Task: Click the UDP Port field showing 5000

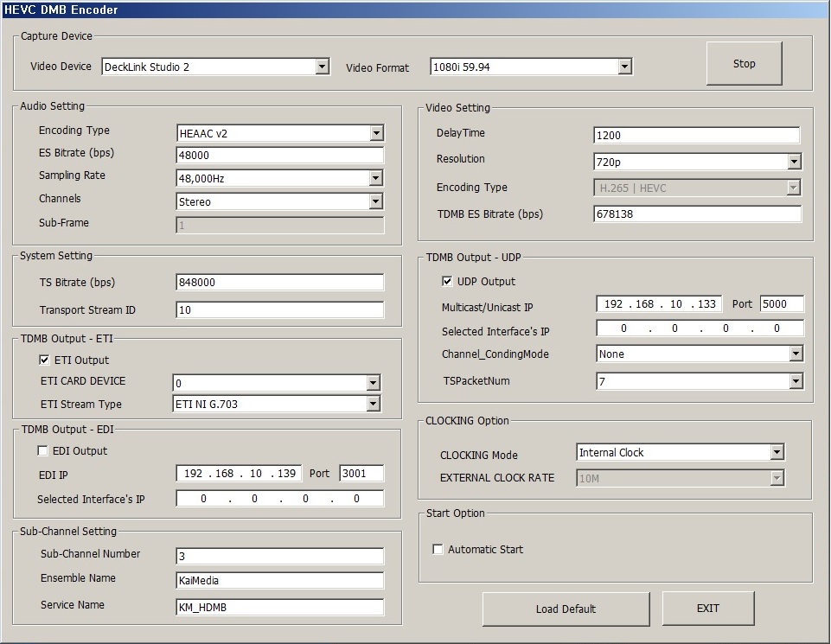Action: pyautogui.click(x=781, y=304)
